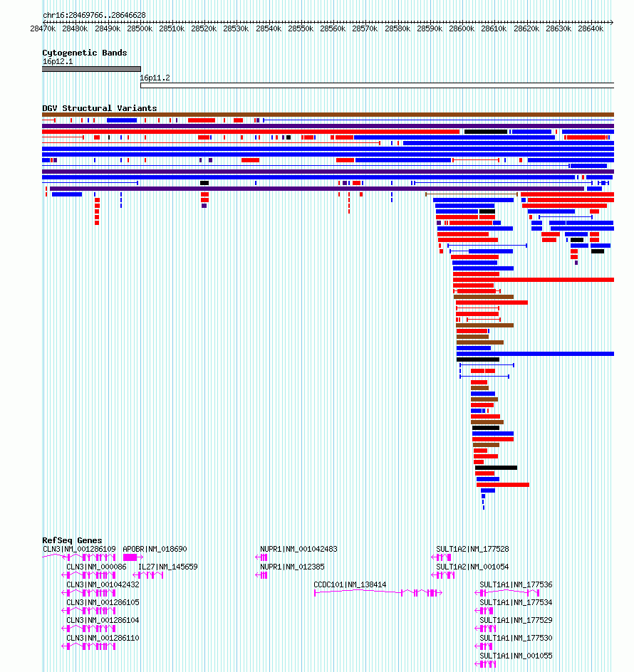Screen dimensions: 634x672
Task: Open gene label SULT1A1|NM_177530
Action: click(516, 638)
